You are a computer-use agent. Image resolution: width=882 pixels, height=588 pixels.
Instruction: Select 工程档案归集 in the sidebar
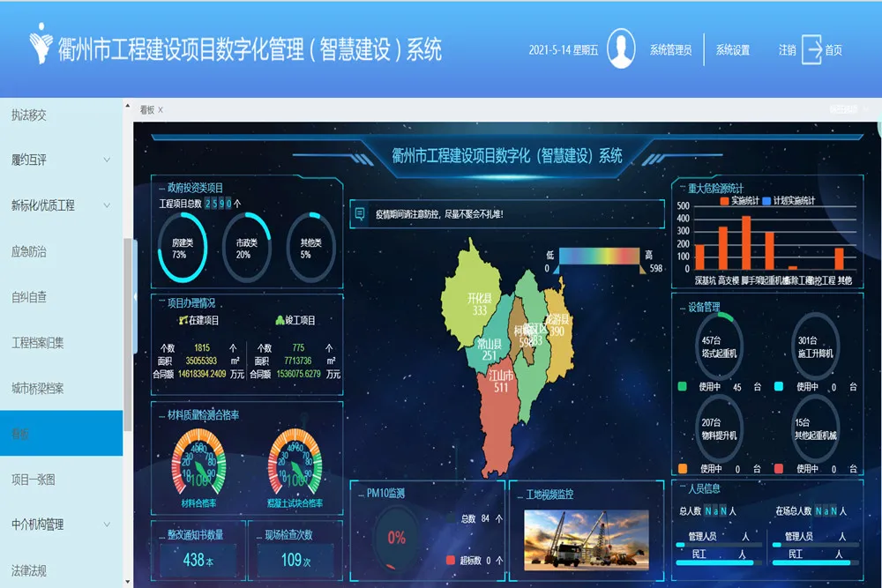coord(38,342)
